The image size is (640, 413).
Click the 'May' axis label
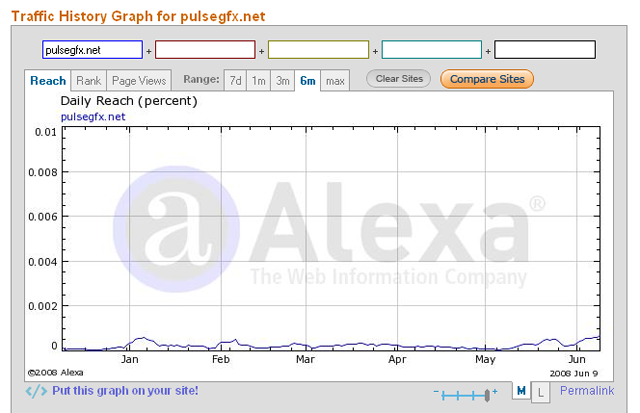pyautogui.click(x=485, y=360)
